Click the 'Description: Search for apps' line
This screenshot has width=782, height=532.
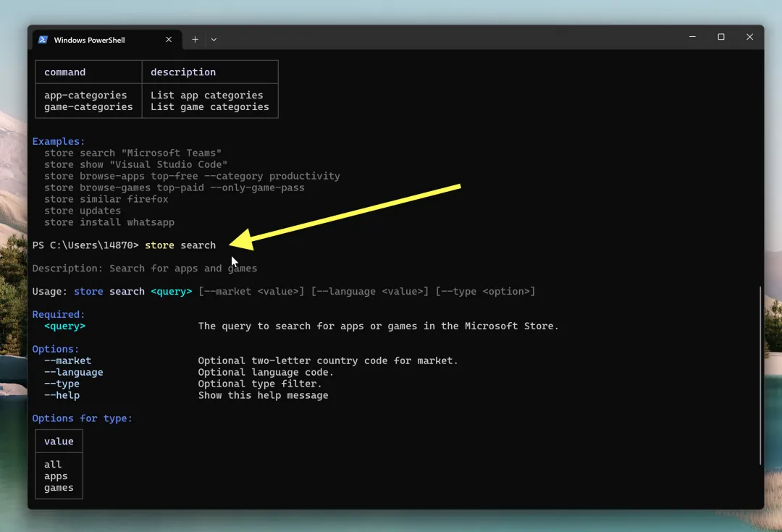click(x=145, y=269)
